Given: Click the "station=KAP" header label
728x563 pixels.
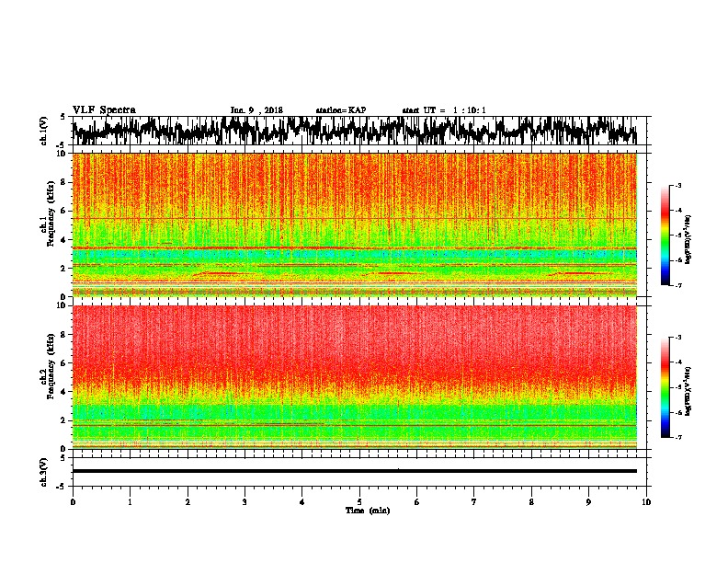Looking at the screenshot, I should [x=341, y=110].
